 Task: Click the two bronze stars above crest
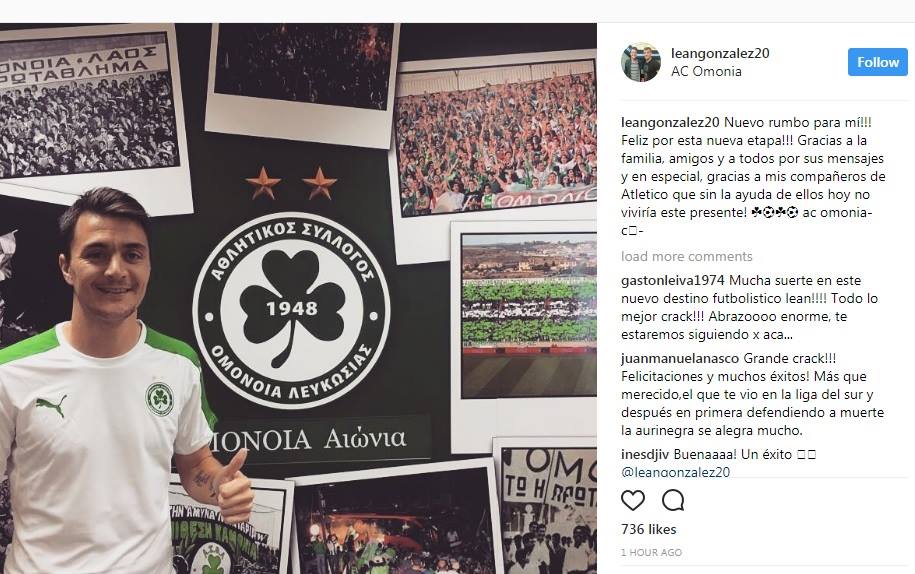click(x=291, y=183)
